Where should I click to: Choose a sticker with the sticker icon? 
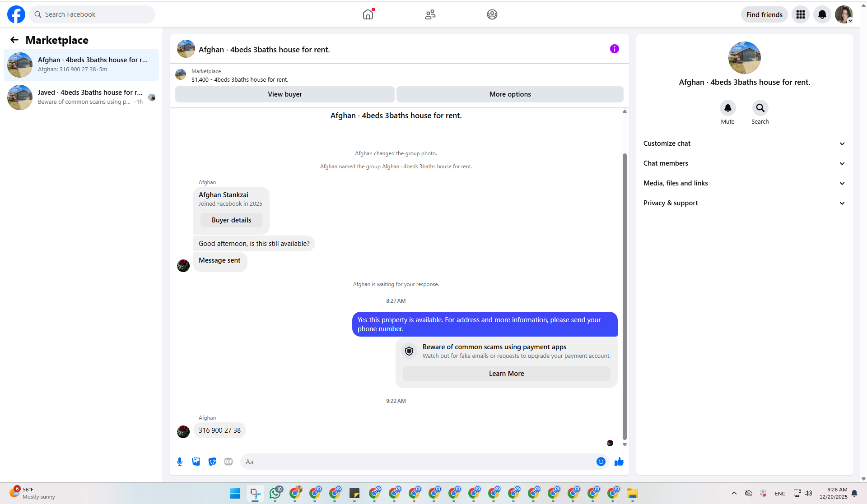pos(212,462)
